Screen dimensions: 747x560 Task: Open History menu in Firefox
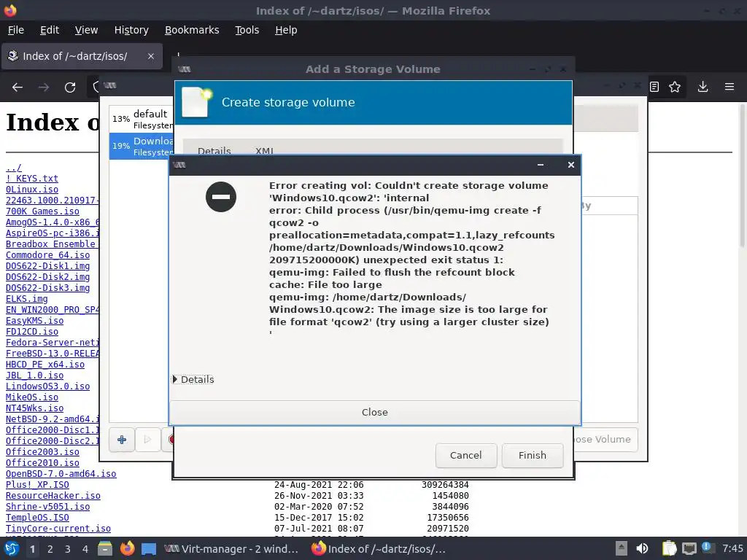coord(131,30)
